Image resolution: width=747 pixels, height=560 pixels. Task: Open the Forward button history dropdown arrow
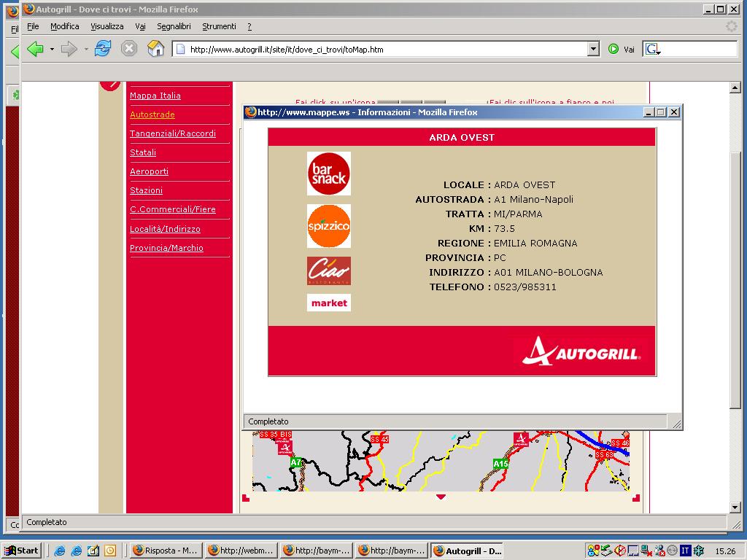coord(86,49)
